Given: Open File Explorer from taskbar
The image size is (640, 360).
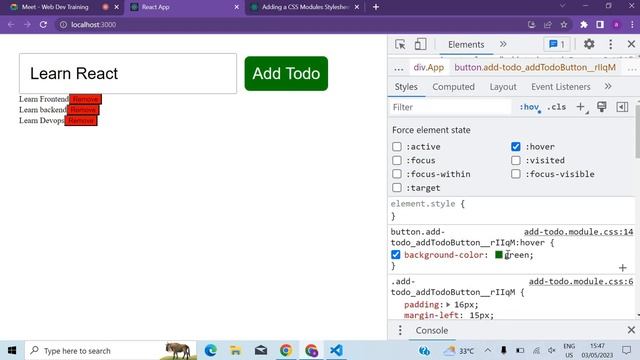Looking at the screenshot, I should (236, 350).
